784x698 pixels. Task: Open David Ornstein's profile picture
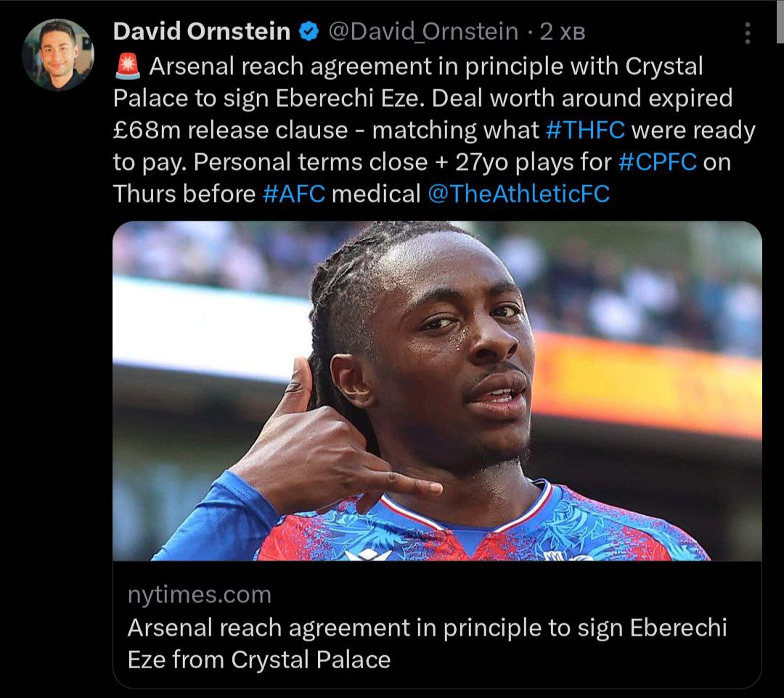(58, 54)
